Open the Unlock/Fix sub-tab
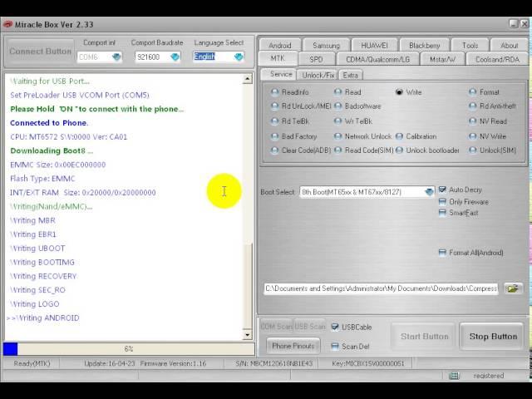The image size is (532, 399). [318, 75]
